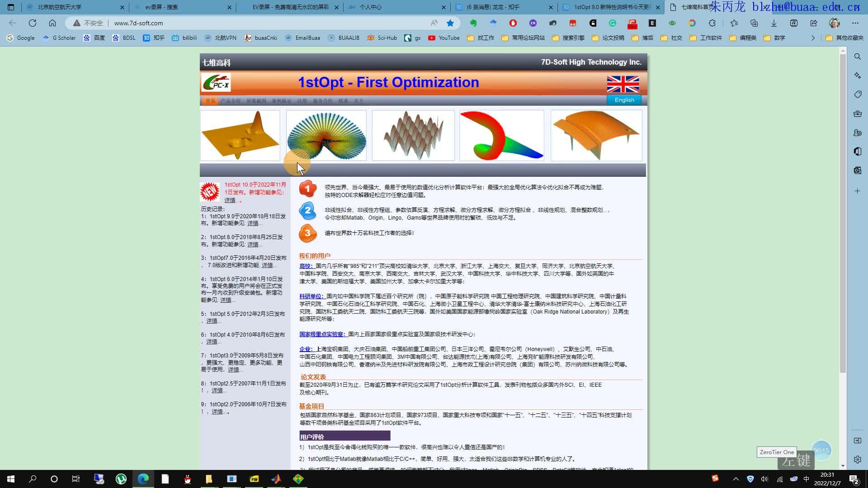Open the 编程类 bookmarks folder

point(743,38)
